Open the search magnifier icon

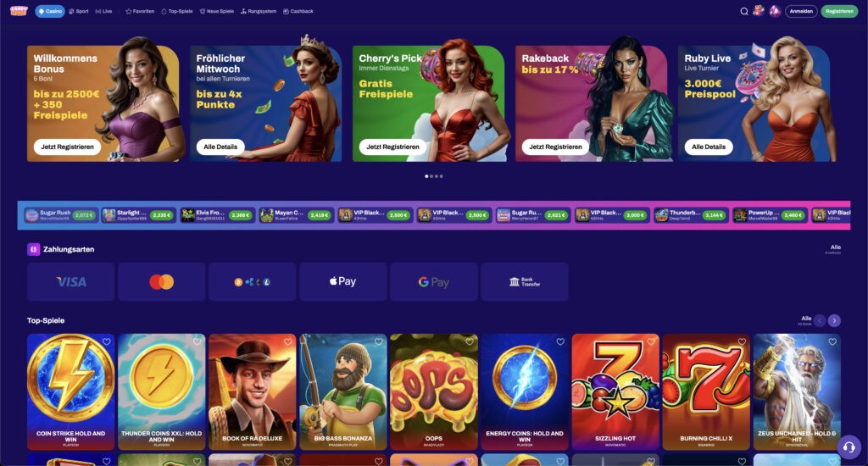(744, 11)
